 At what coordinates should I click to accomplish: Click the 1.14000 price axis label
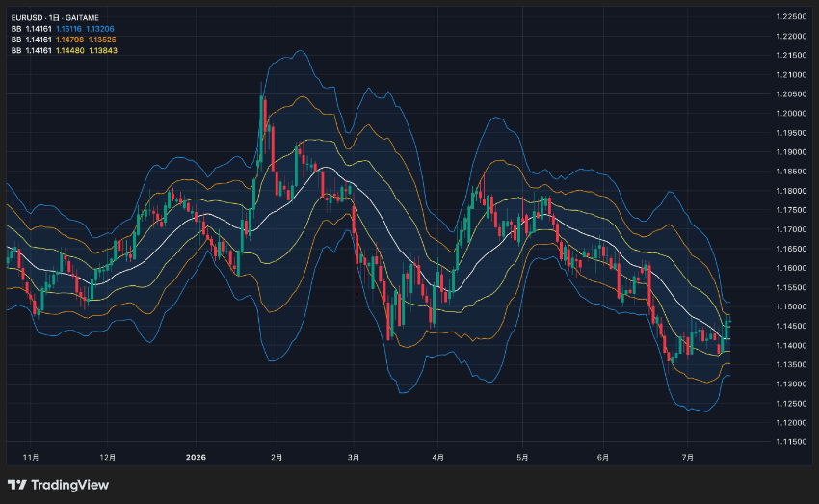pyautogui.click(x=791, y=345)
